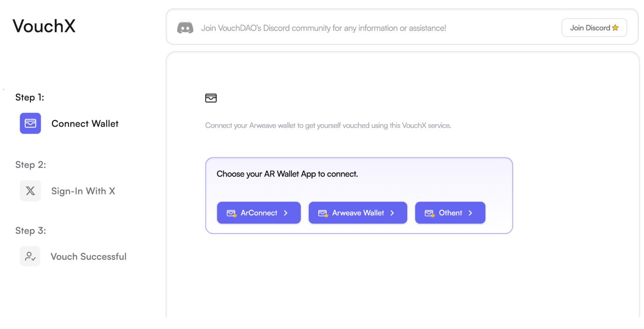Select the Connect Wallet step label
This screenshot has height=329, width=644.
click(85, 124)
